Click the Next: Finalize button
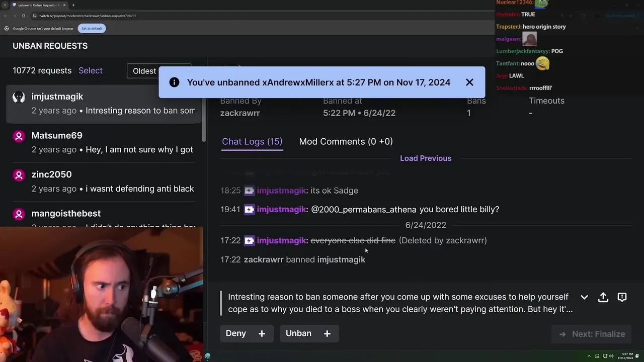The height and width of the screenshot is (362, 644). point(592,334)
